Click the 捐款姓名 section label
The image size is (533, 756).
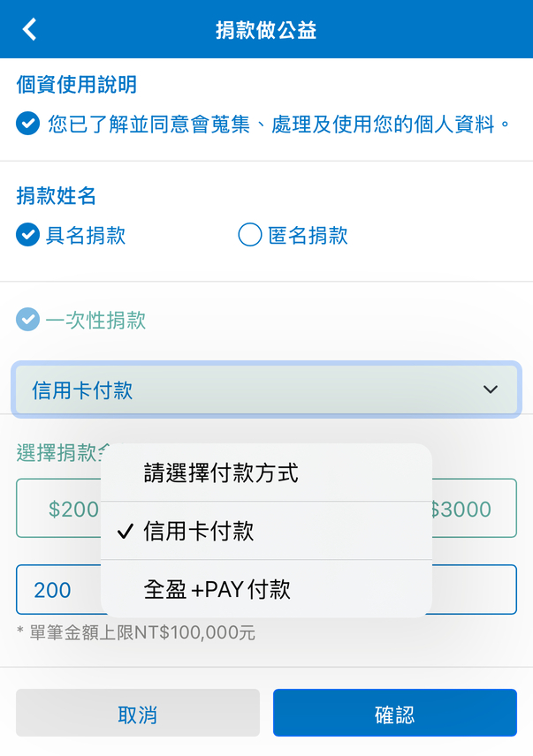[x=57, y=196]
